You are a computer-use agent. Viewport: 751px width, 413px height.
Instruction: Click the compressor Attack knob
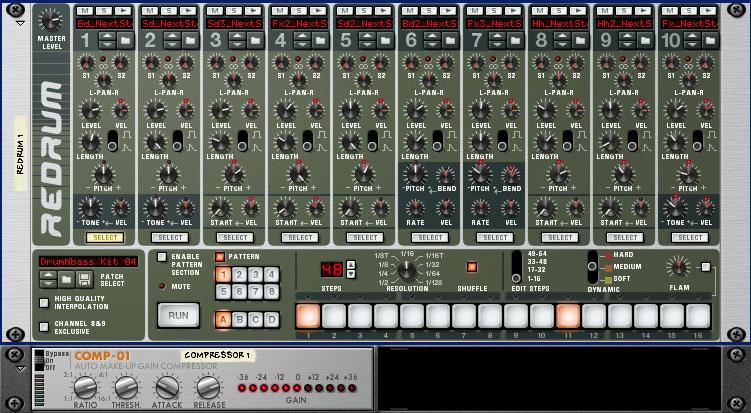tap(167, 387)
